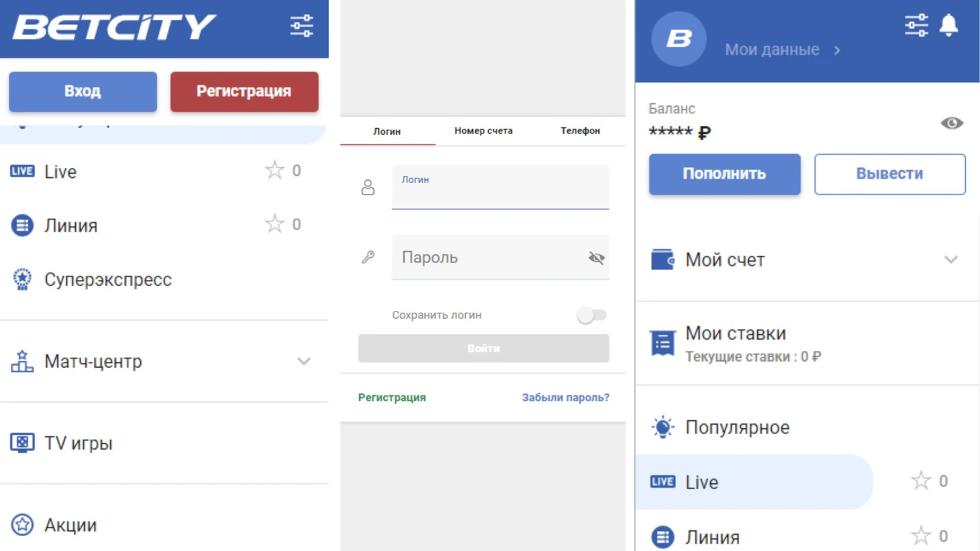
Task: Expand the Мой счет chevron
Action: point(951,260)
